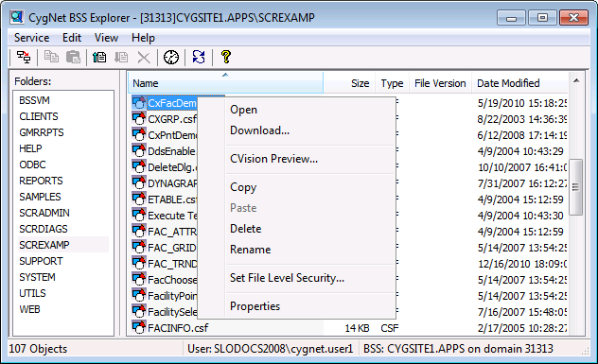Click the file icon beside FAC_TRND
The image size is (598, 364).
pos(139,263)
